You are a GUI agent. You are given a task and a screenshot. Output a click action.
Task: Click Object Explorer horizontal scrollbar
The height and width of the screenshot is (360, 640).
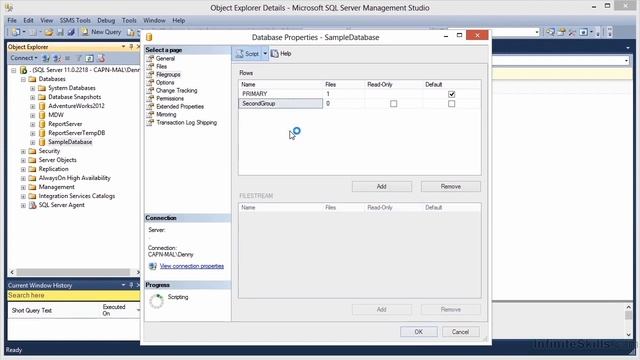click(x=73, y=272)
